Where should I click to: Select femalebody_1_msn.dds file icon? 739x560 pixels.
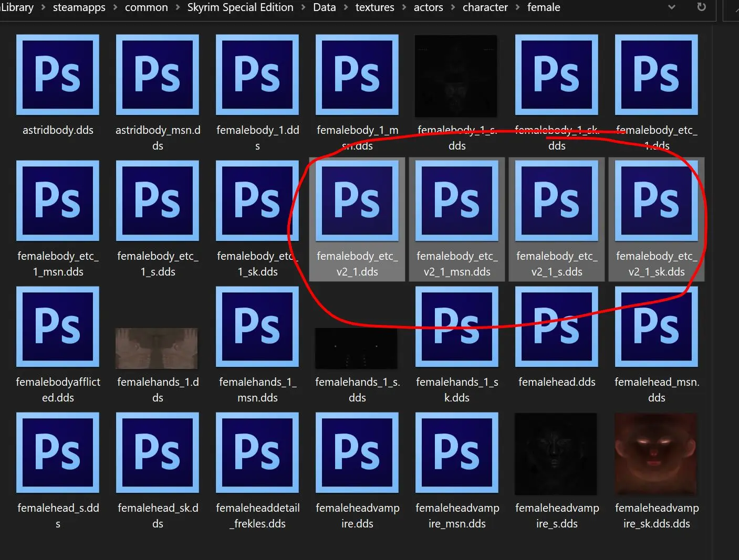coord(357,75)
